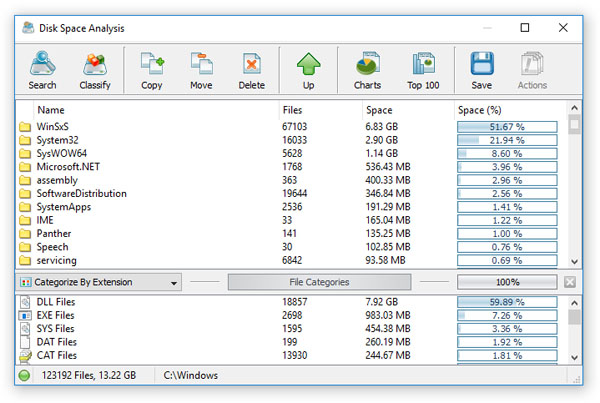Sort by the Space (%) column header

point(479,110)
